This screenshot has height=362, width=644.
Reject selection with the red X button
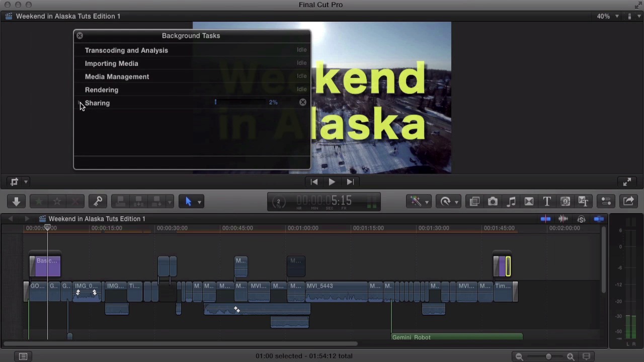[x=75, y=202]
